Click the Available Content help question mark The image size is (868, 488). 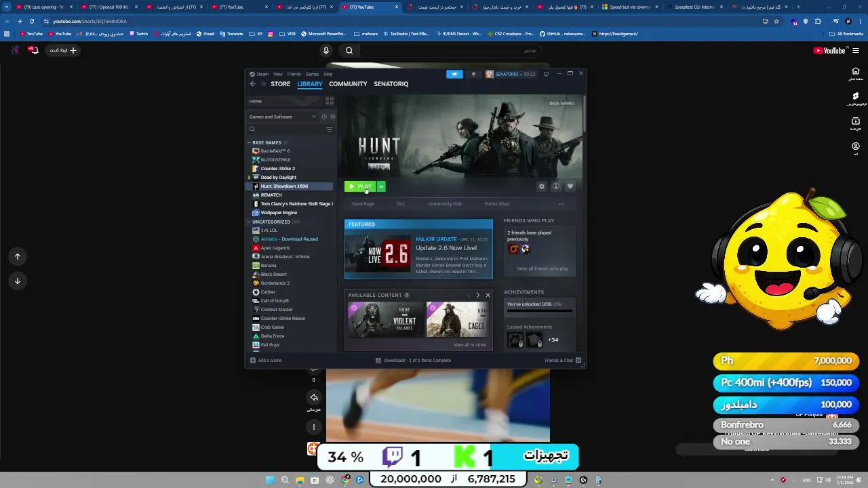click(407, 296)
